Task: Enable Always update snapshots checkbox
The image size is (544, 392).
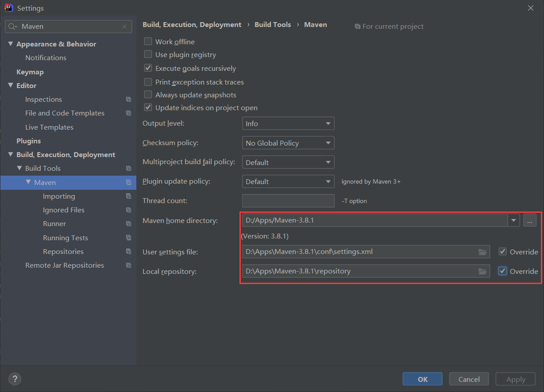Action: (x=148, y=95)
